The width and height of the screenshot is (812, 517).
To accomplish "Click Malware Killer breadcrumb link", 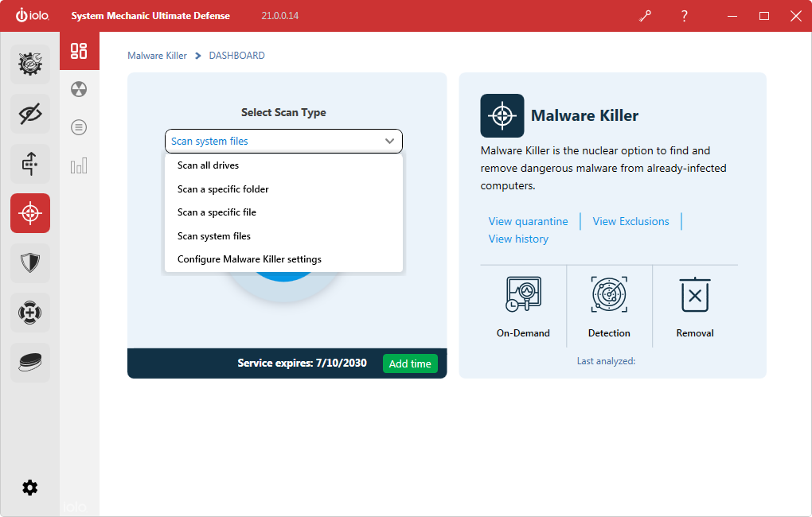I will click(157, 56).
